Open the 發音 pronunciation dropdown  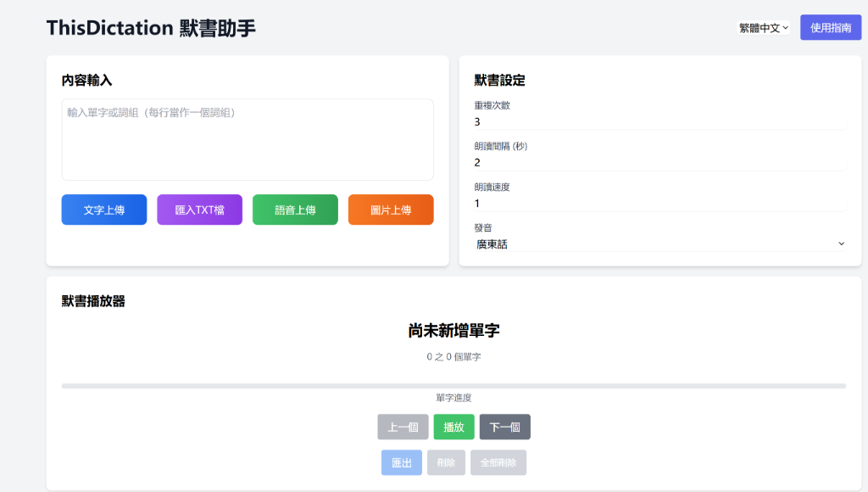coord(659,243)
